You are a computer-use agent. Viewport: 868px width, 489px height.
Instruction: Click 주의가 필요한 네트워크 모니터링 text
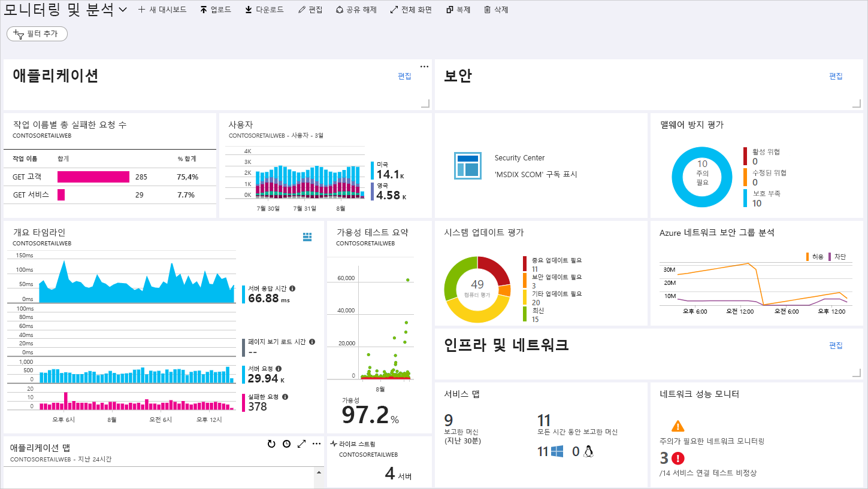[712, 441]
